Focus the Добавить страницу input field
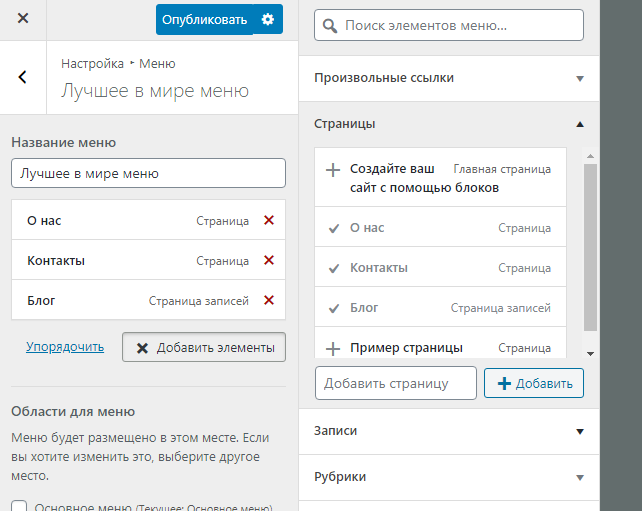Image resolution: width=642 pixels, height=511 pixels. [x=396, y=383]
